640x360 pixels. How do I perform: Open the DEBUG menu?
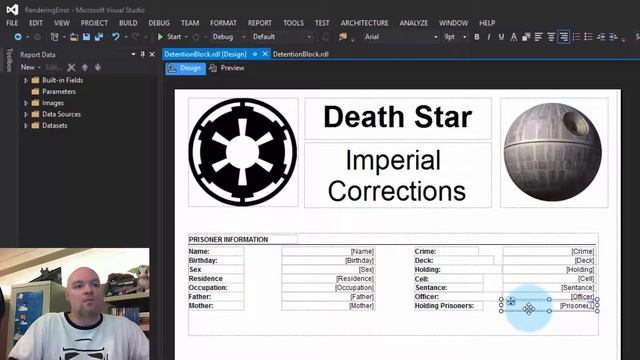[x=159, y=23]
